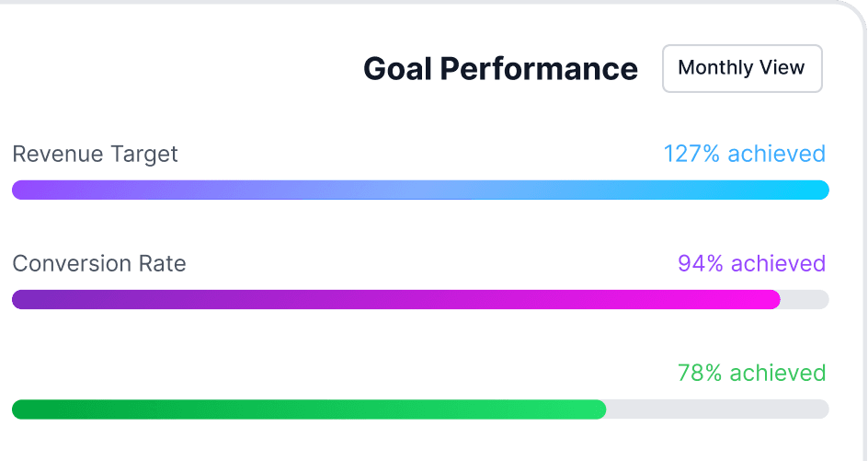868x461 pixels.
Task: Click the gray unfilled part of the green bar
Action: 718,409
